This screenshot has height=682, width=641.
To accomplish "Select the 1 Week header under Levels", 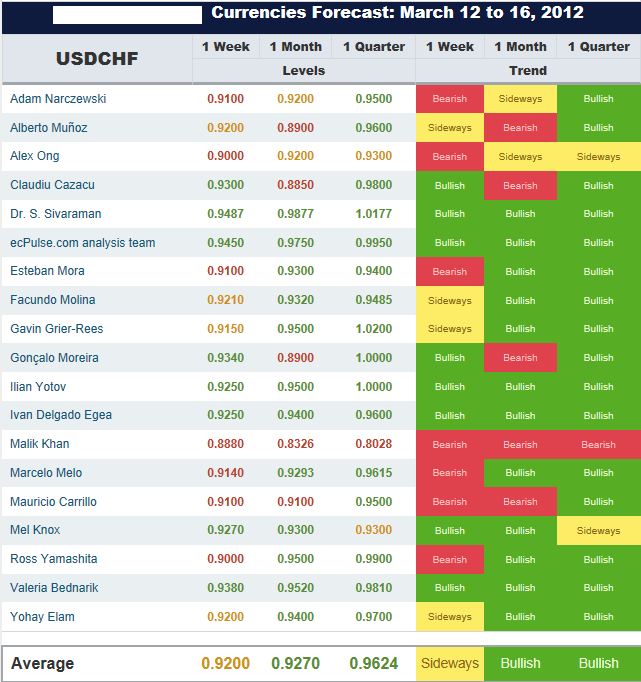I will [x=226, y=47].
